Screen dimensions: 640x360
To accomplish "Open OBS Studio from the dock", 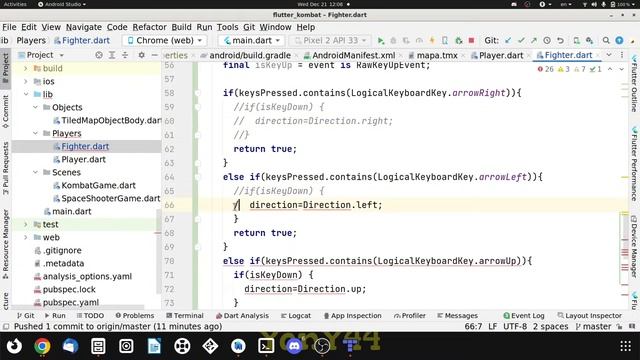I will pyautogui.click(x=322, y=346).
